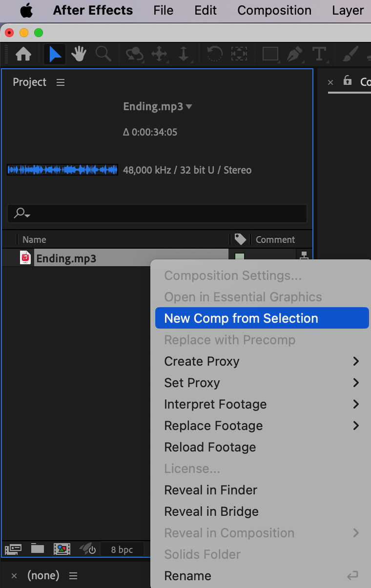Choose New Comp from Selection
The width and height of the screenshot is (371, 588).
point(241,318)
